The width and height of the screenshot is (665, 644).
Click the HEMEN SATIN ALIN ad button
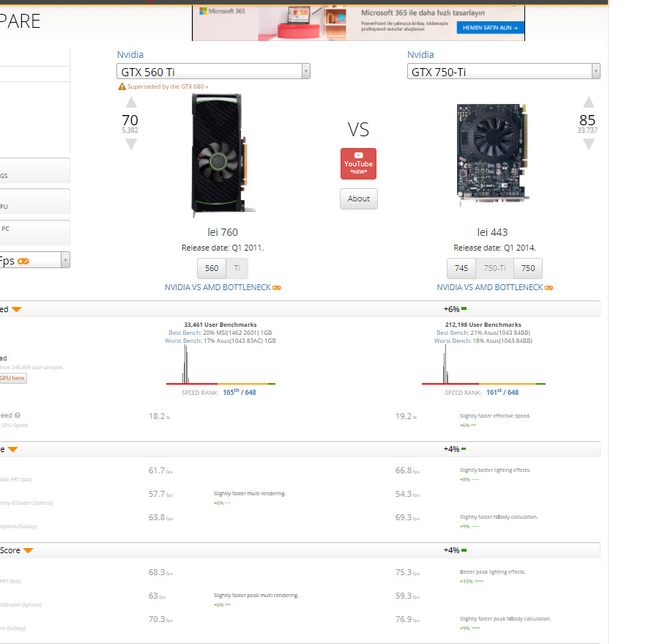(x=490, y=28)
